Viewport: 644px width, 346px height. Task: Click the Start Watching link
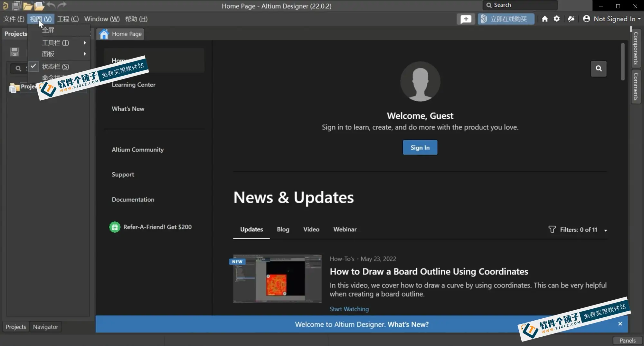click(349, 309)
